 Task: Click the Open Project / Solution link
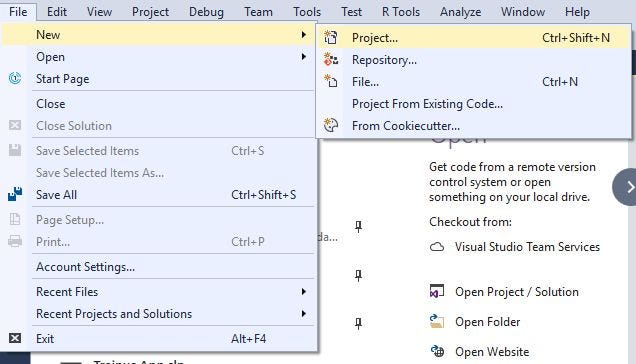(x=516, y=292)
